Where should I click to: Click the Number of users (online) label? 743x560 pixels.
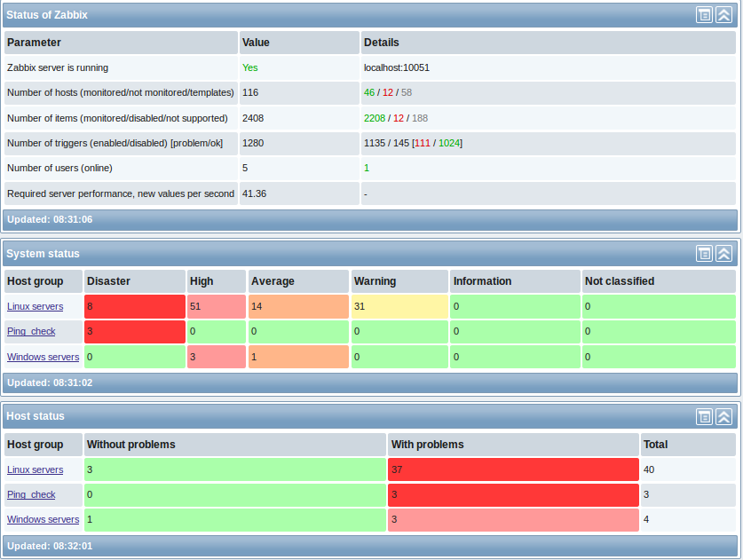[59, 169]
